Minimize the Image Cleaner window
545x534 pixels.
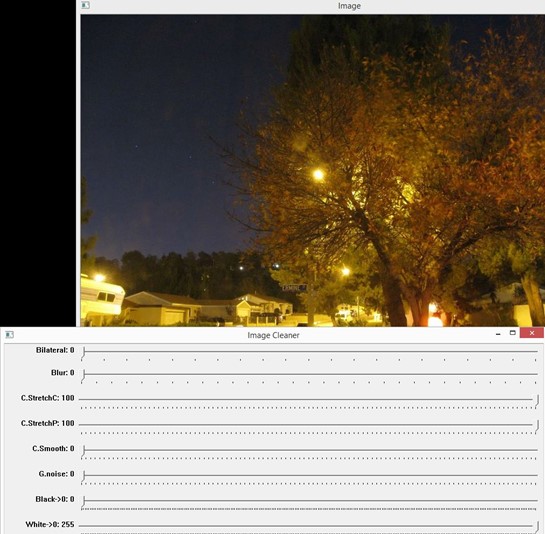click(x=498, y=334)
